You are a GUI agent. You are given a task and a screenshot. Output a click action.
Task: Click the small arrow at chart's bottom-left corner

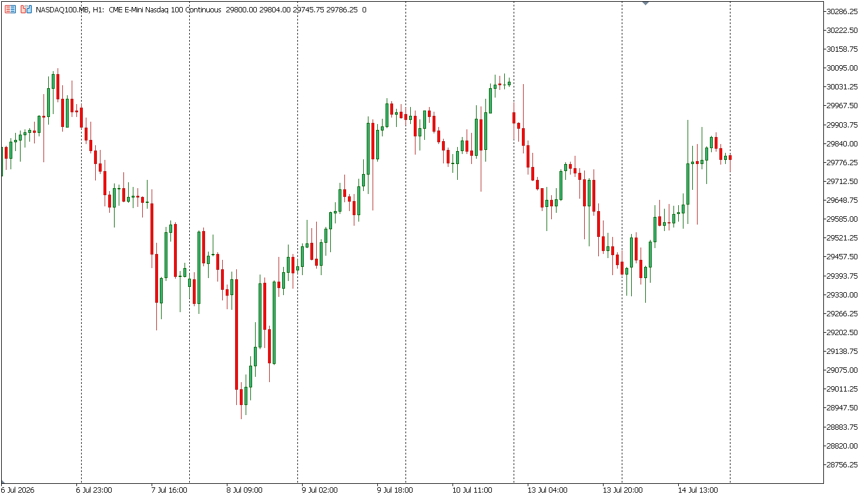pyautogui.click(x=3, y=482)
